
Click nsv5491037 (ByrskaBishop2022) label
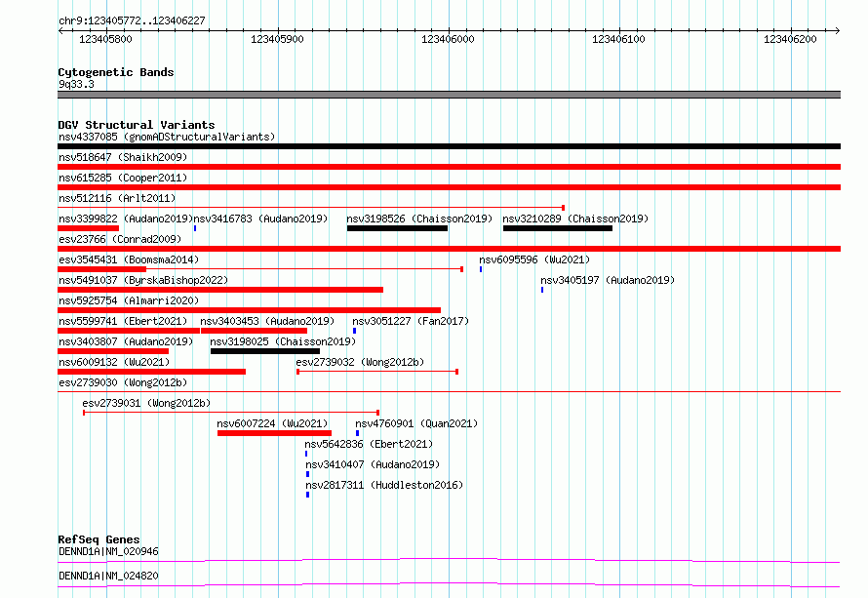point(143,280)
